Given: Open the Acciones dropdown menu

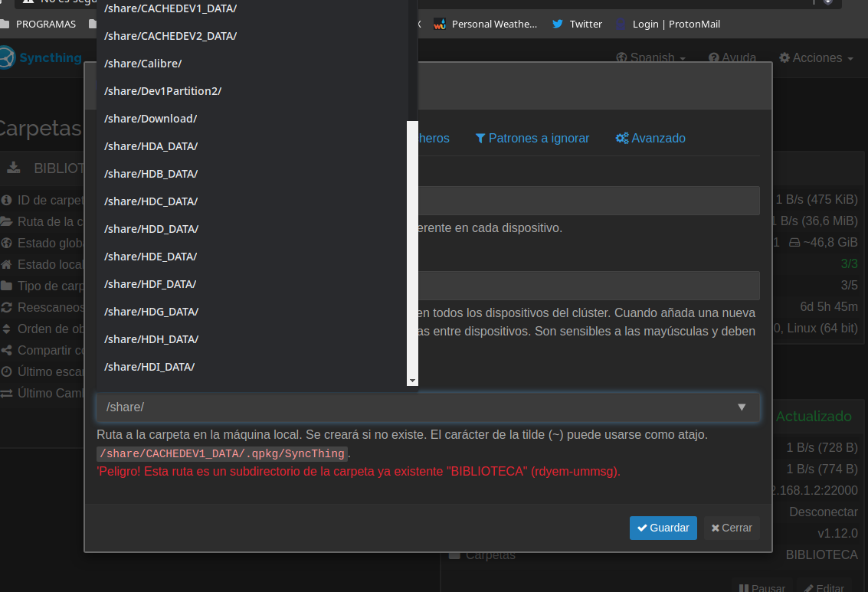Looking at the screenshot, I should click(816, 58).
